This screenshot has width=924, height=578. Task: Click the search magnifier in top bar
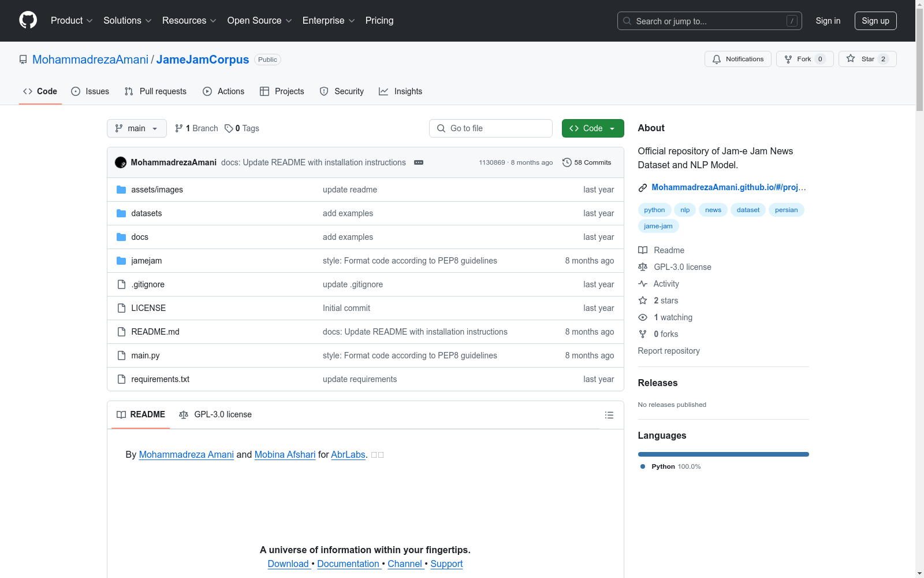[x=627, y=21]
